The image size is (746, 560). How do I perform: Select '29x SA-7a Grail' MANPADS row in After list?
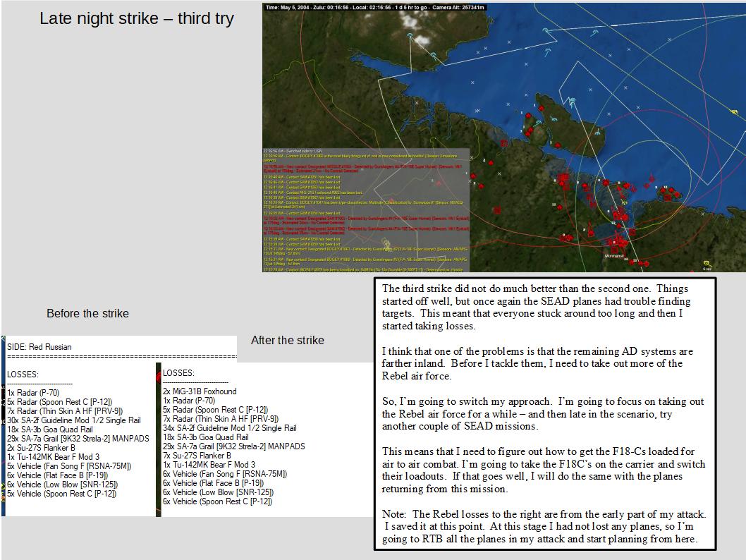click(x=233, y=446)
